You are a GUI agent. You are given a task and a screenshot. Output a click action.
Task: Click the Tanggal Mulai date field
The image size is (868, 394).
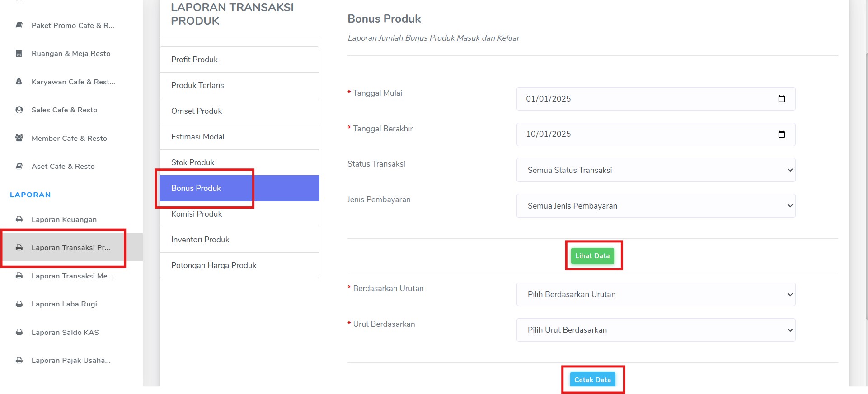click(x=656, y=99)
